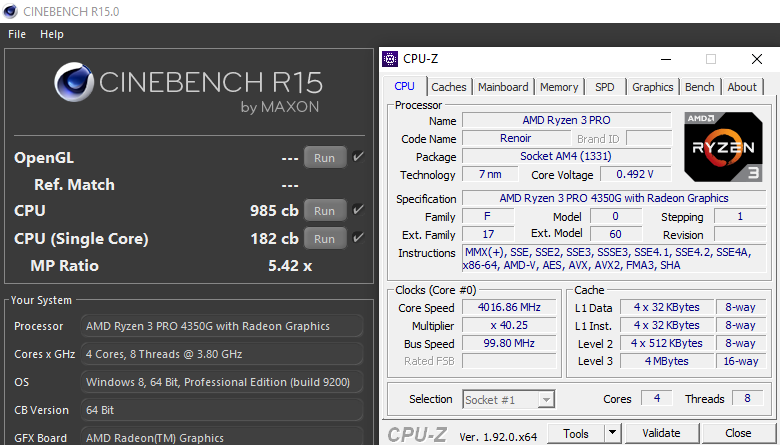Toggle the OpenGL test checkbox
Viewport: 780px width, 445px height.
[359, 157]
